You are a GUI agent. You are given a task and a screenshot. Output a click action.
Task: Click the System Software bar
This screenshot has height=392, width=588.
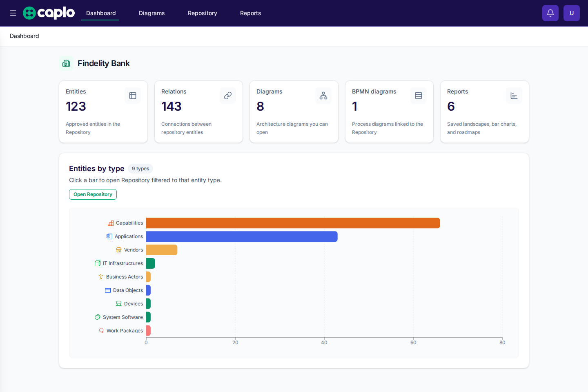(148, 317)
